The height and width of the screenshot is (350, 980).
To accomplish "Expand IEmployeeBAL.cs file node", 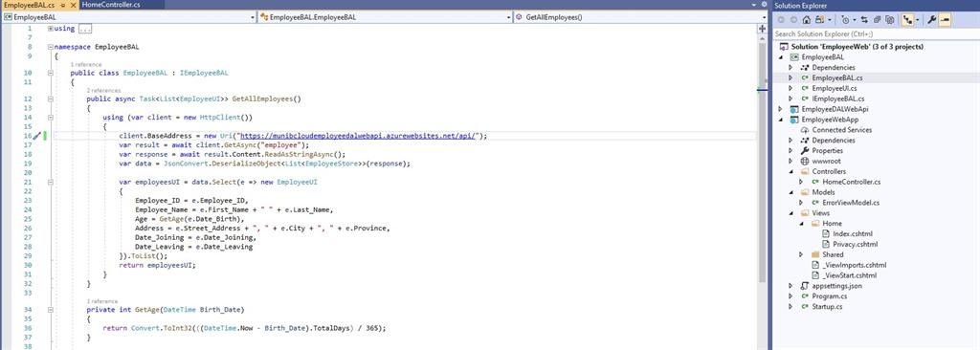I will [x=790, y=98].
